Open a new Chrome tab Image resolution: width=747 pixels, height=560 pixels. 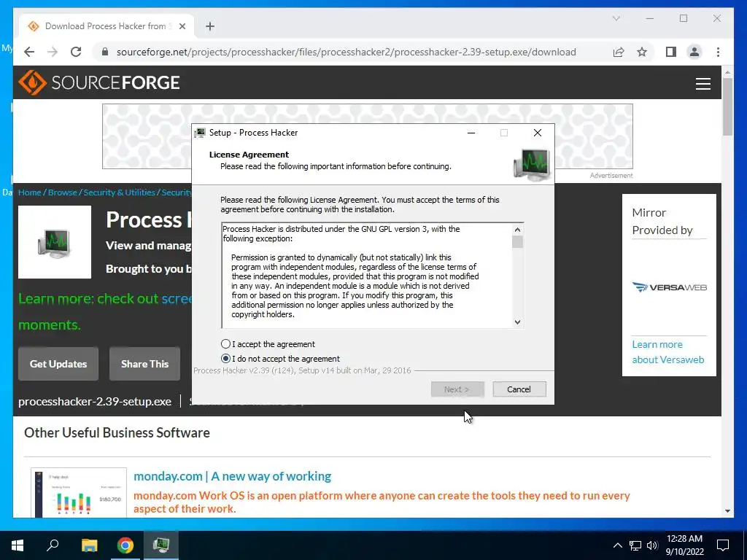click(x=210, y=26)
